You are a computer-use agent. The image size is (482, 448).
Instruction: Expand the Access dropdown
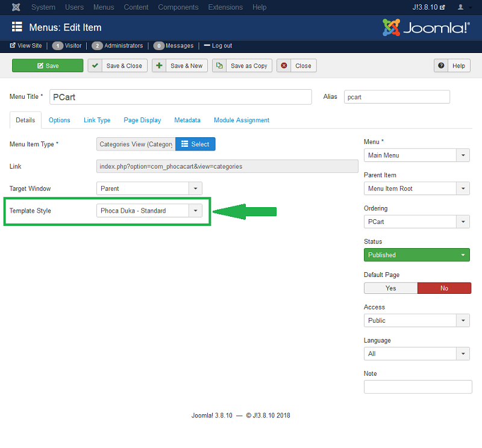click(x=462, y=320)
